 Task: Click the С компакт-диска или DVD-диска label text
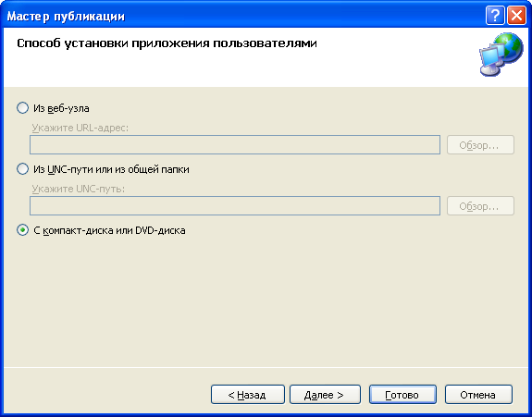(109, 230)
